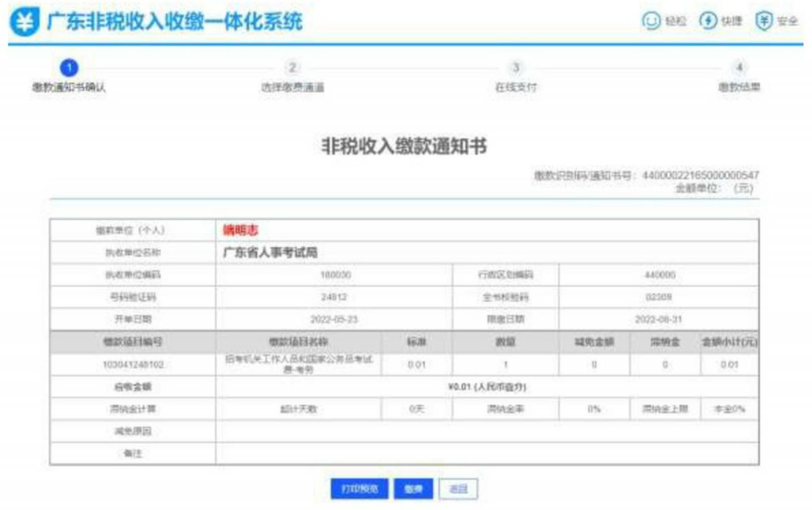Click the 打印预览 button

point(360,489)
